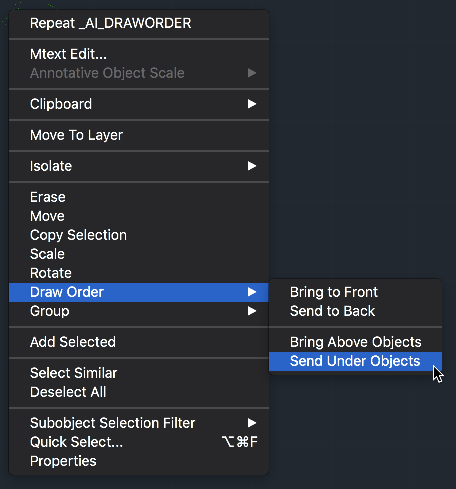Open Properties from context menu
The image size is (456, 489).
(x=139, y=461)
